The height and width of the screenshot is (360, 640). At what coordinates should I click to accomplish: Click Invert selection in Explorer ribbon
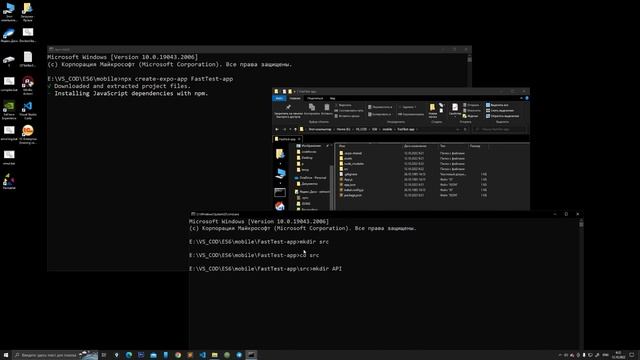[502, 116]
